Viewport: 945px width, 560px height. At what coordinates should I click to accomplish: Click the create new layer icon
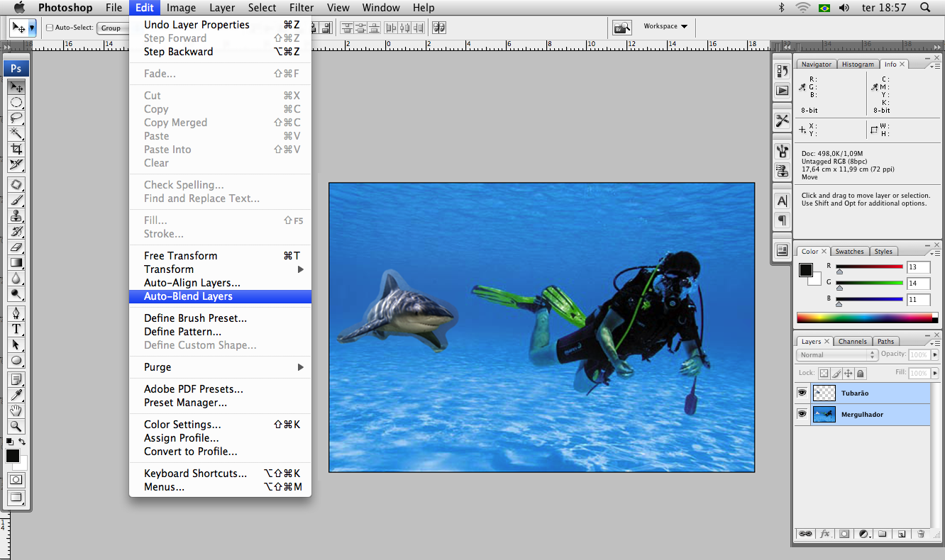pos(901,534)
